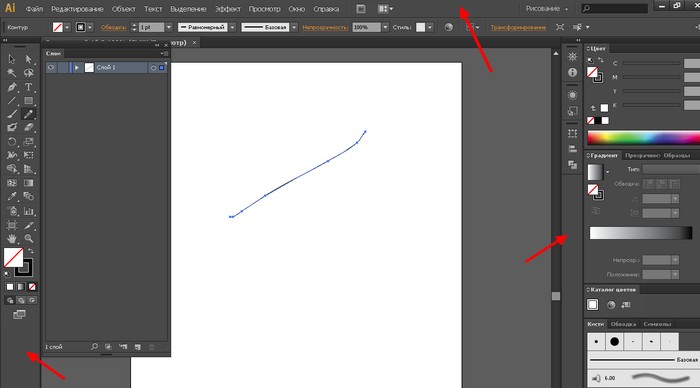Pick the Hand tool
Screen dimensions: 700x388
point(12,238)
